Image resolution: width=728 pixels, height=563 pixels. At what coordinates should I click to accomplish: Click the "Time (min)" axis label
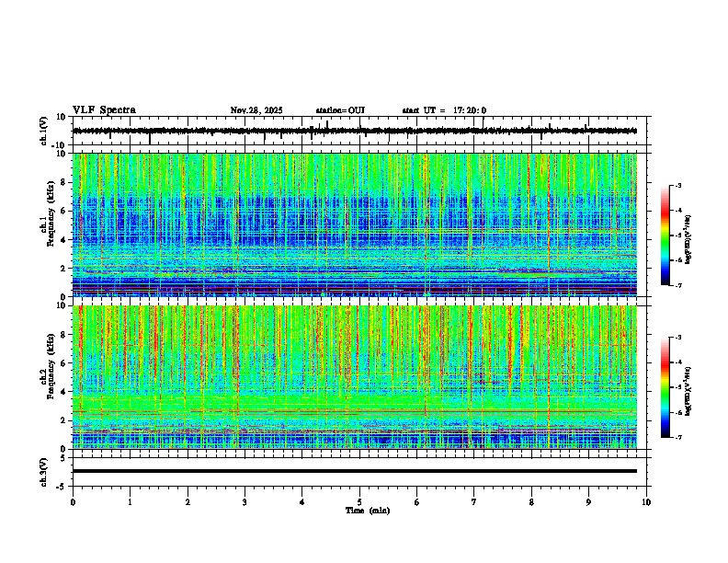point(368,511)
